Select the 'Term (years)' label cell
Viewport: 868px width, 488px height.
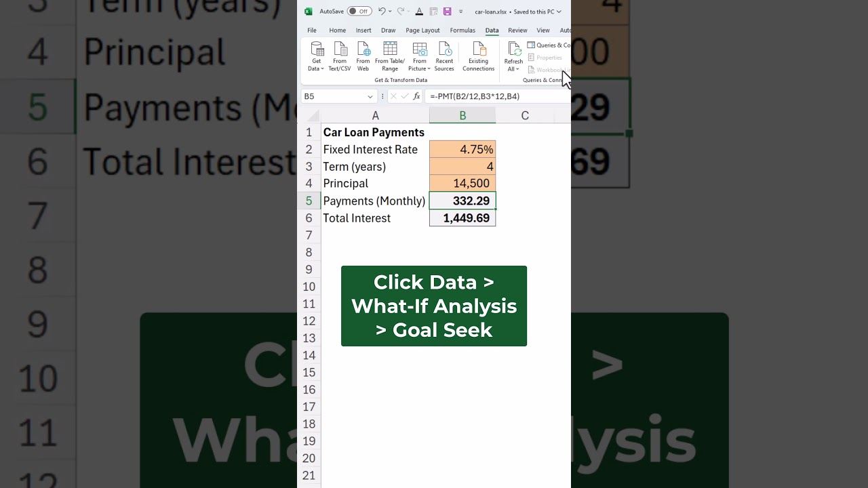tap(375, 166)
